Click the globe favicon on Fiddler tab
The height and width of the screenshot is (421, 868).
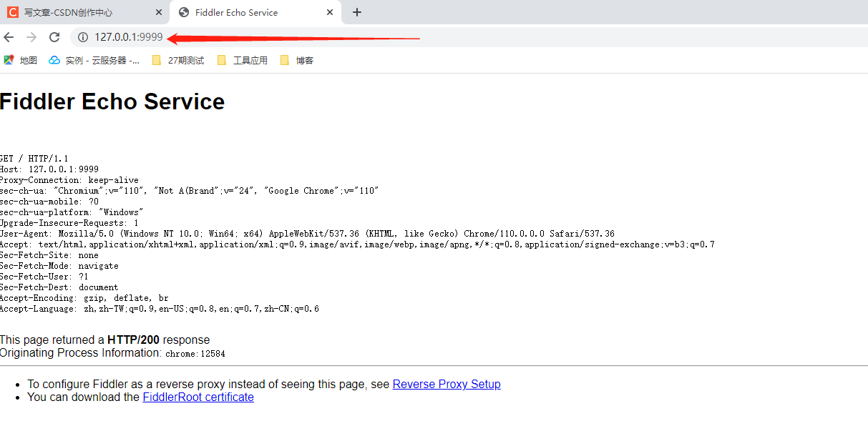184,12
